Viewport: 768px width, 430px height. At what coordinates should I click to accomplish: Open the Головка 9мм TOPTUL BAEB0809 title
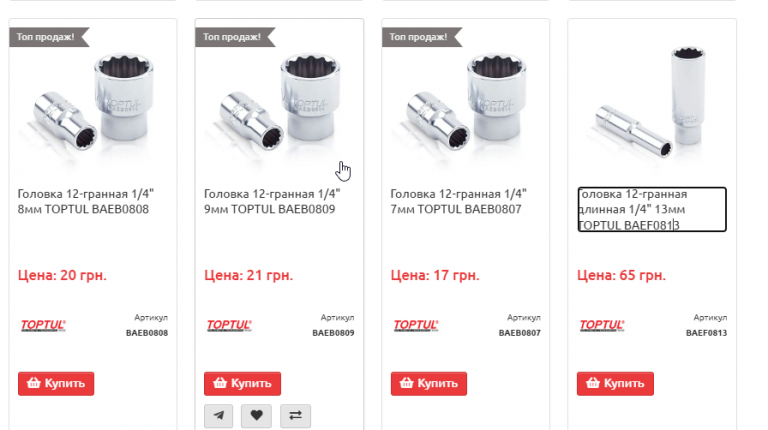click(x=272, y=202)
